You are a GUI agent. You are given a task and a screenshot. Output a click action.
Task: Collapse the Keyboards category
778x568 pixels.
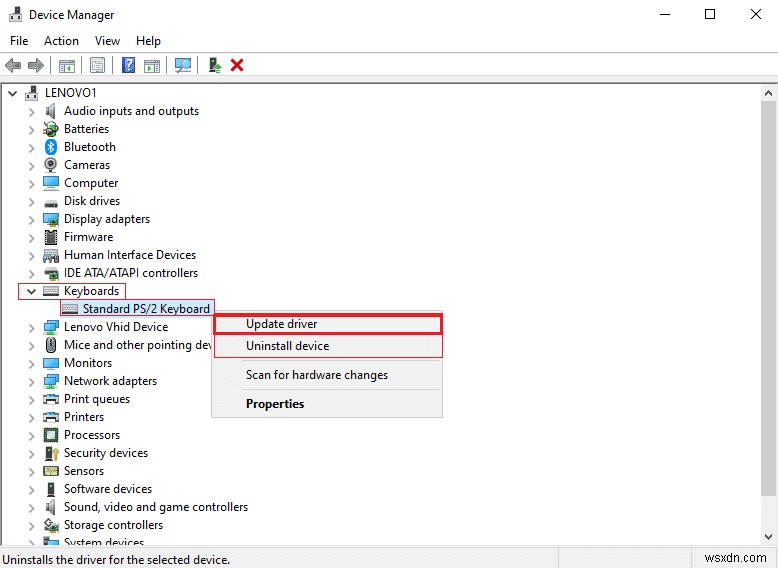point(31,291)
